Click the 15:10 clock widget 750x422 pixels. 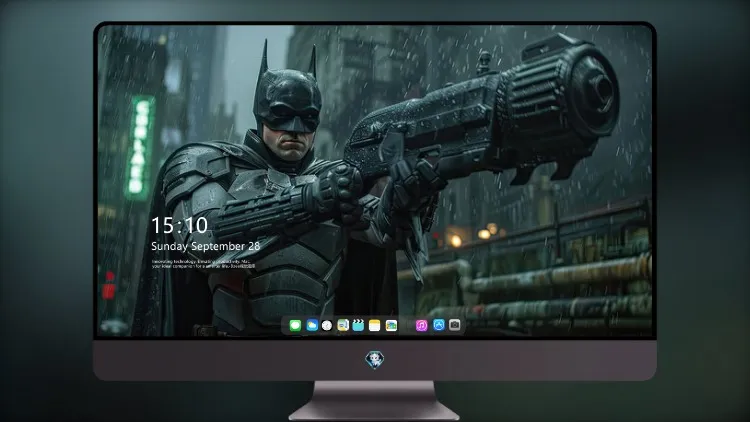click(179, 225)
